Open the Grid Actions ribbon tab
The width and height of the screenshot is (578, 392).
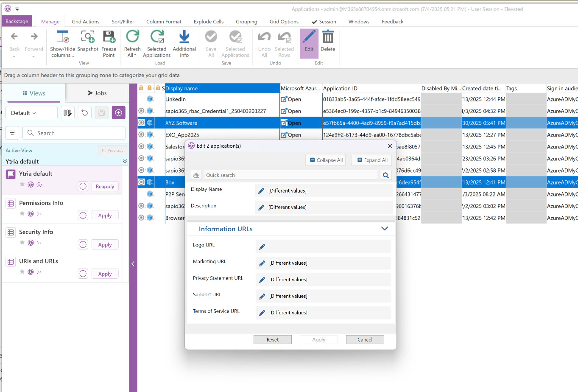[x=86, y=22]
